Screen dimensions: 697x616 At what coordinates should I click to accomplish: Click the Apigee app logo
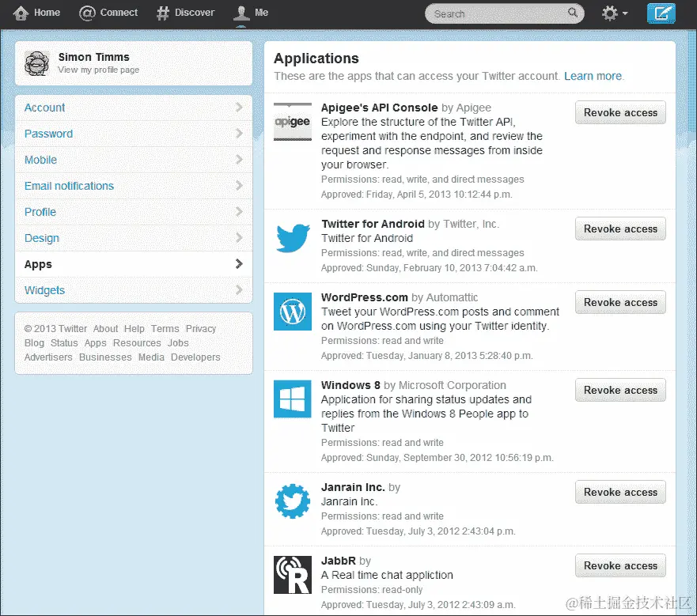293,121
